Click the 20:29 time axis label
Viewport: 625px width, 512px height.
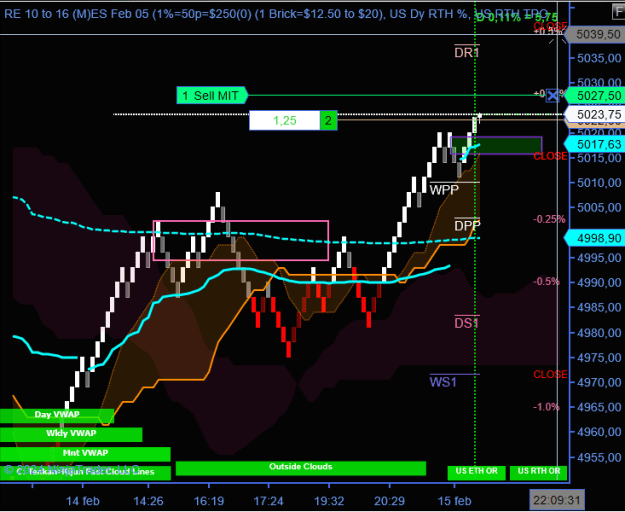pos(389,501)
